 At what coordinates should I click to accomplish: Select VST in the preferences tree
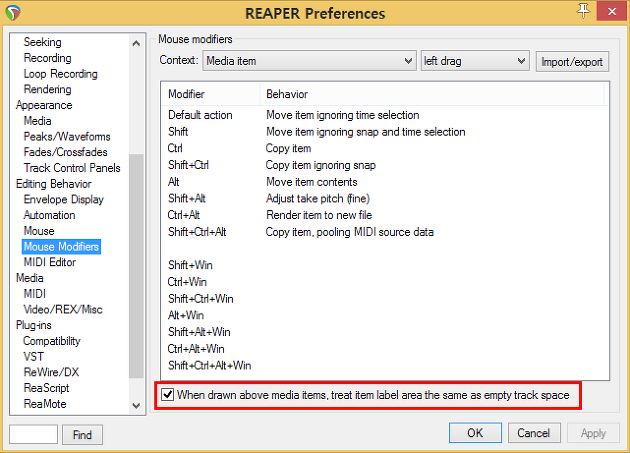click(34, 357)
